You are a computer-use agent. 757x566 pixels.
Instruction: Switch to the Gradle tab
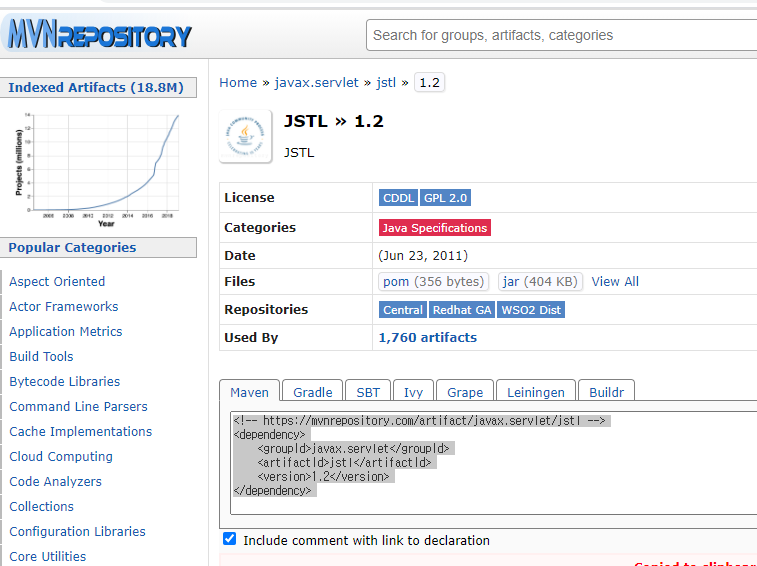click(x=312, y=392)
